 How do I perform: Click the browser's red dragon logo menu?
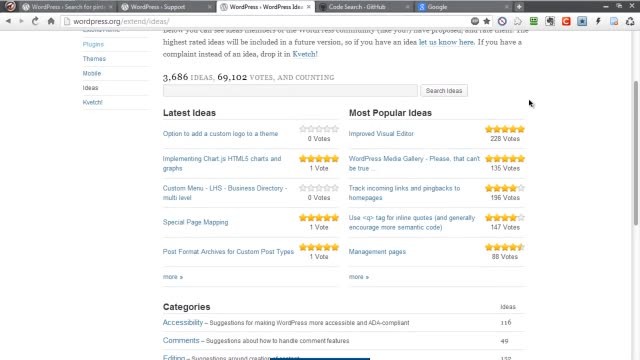[10, 6]
